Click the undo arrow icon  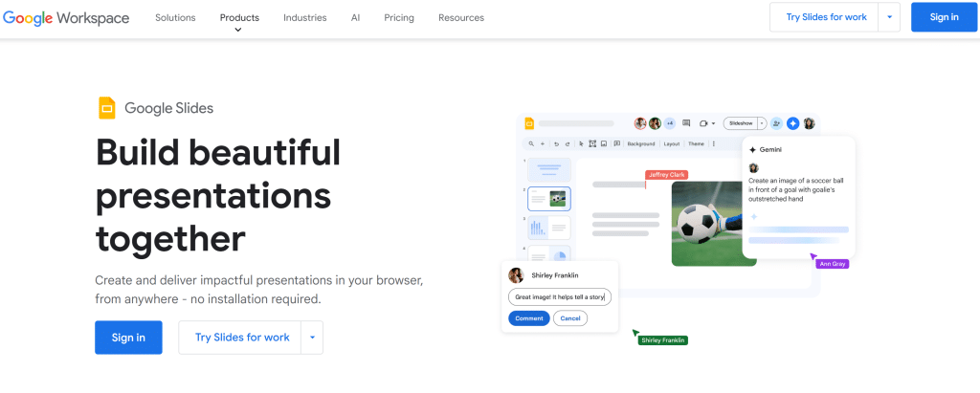tap(556, 143)
